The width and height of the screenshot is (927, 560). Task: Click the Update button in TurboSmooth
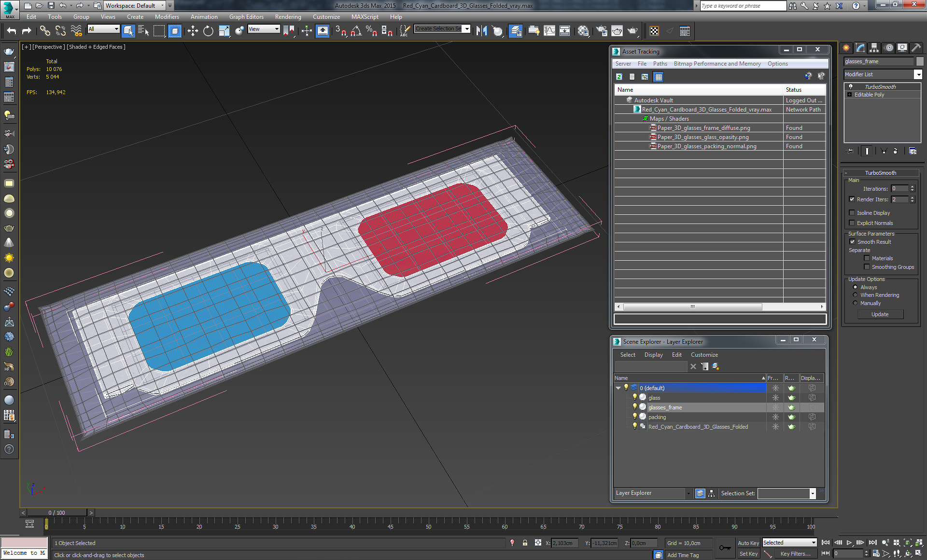(x=880, y=314)
